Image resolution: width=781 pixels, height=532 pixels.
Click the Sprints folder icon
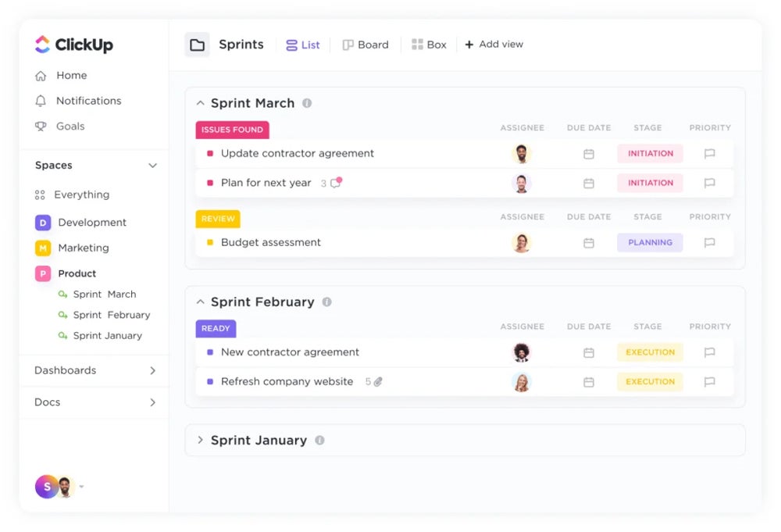pyautogui.click(x=198, y=45)
